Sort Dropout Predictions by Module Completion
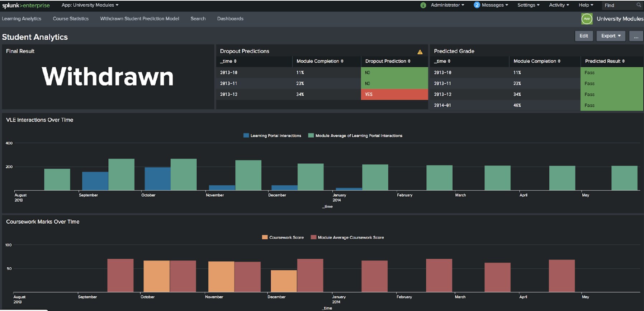The image size is (644, 311). point(320,61)
